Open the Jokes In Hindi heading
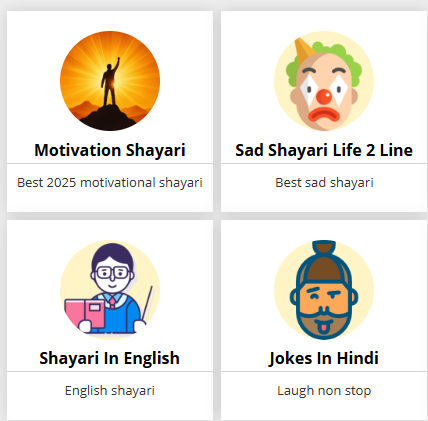Screen dimensions: 428x421 tap(324, 358)
